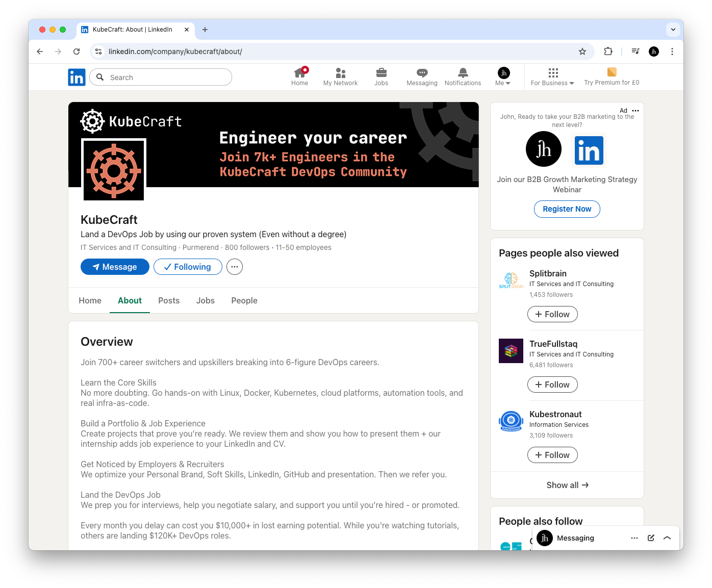Switch to the Posts tab
The width and height of the screenshot is (712, 588).
(169, 301)
